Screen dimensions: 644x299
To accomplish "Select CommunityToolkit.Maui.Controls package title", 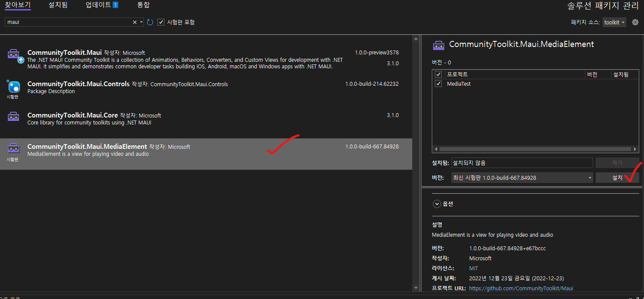I will tap(78, 84).
